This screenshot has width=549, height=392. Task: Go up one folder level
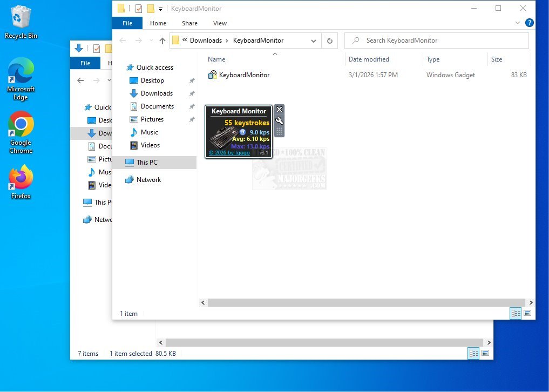[162, 40]
